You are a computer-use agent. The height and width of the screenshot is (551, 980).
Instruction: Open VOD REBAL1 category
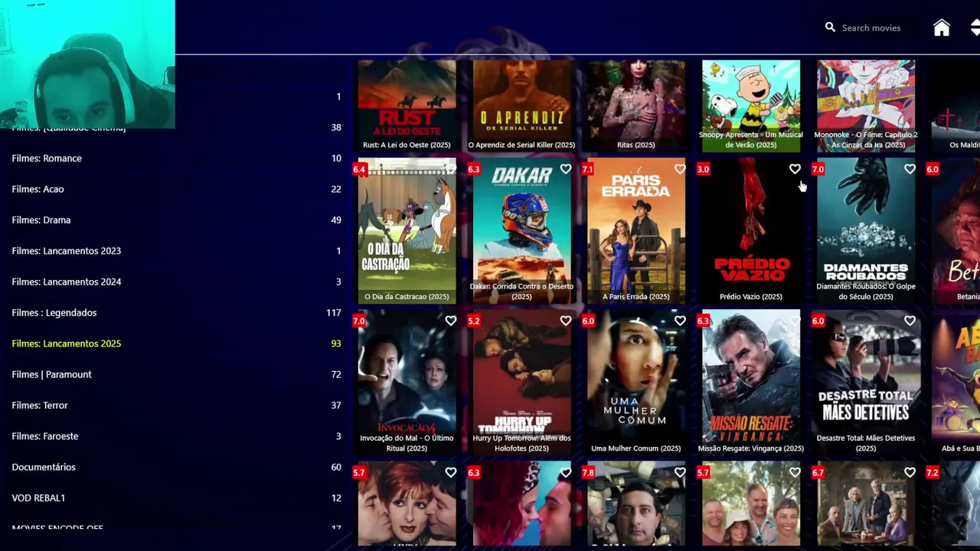pos(176,497)
